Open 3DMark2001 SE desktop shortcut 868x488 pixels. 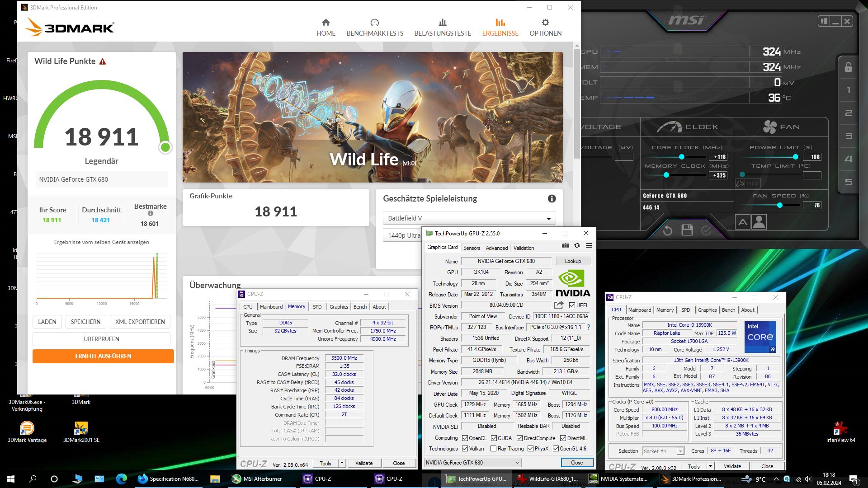(81, 432)
